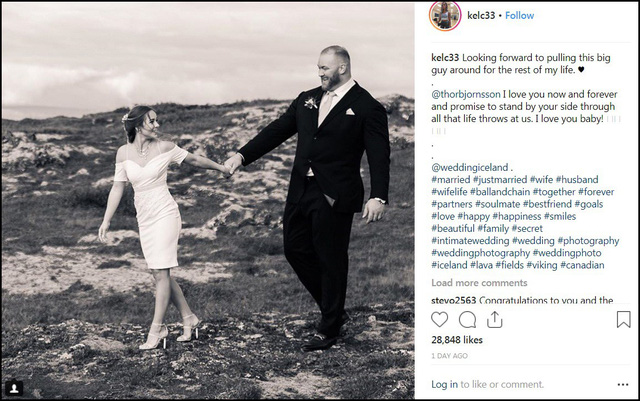Open the #justmarried hashtag
The image size is (640, 401).
tap(500, 180)
